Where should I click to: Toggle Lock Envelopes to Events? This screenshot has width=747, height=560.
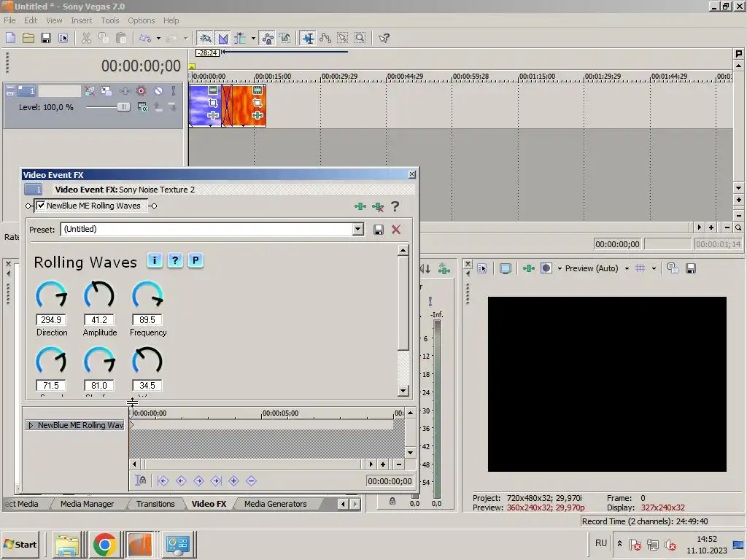[x=268, y=38]
